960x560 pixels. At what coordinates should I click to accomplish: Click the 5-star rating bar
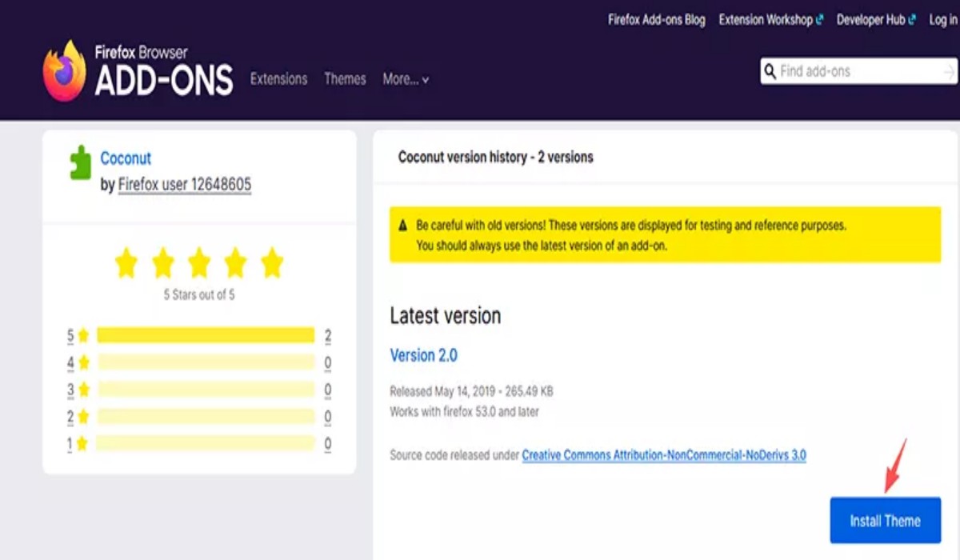point(206,335)
